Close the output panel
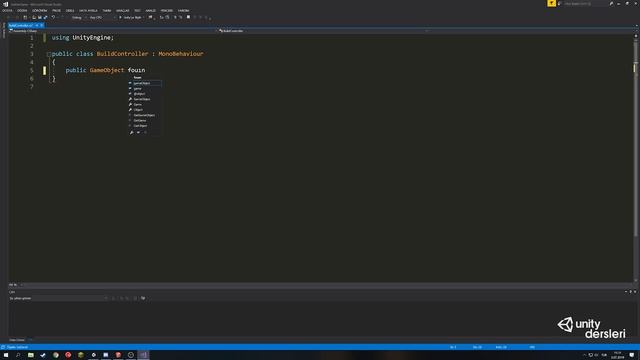 coord(635,291)
